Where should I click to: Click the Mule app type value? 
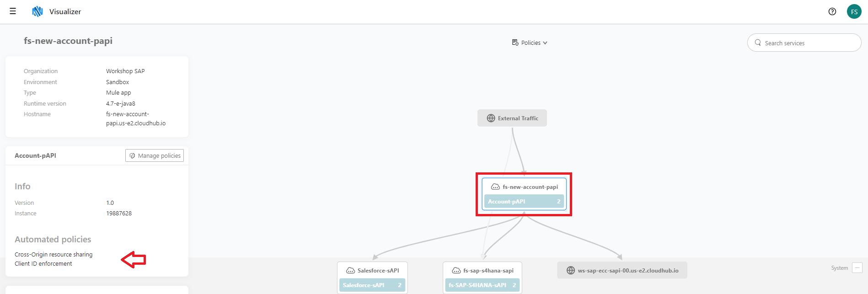[118, 92]
